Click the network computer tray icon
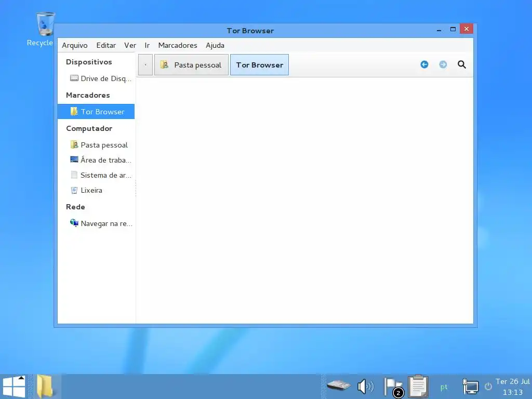This screenshot has height=399, width=532. pos(470,387)
